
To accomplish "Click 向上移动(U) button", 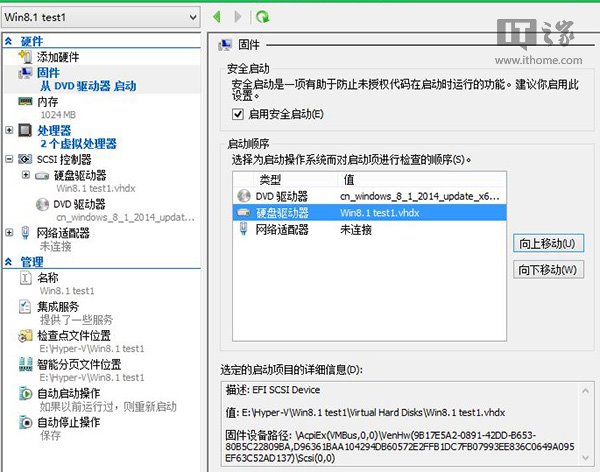I will (x=548, y=243).
